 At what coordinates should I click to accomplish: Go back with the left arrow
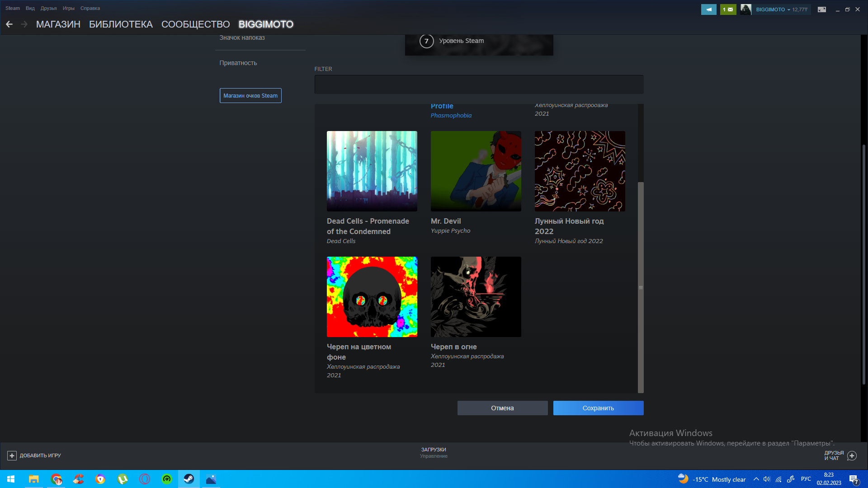(9, 24)
